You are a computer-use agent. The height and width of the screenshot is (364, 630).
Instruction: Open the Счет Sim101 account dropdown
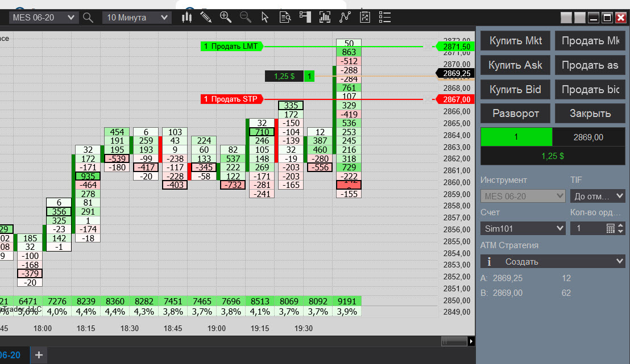tap(523, 229)
